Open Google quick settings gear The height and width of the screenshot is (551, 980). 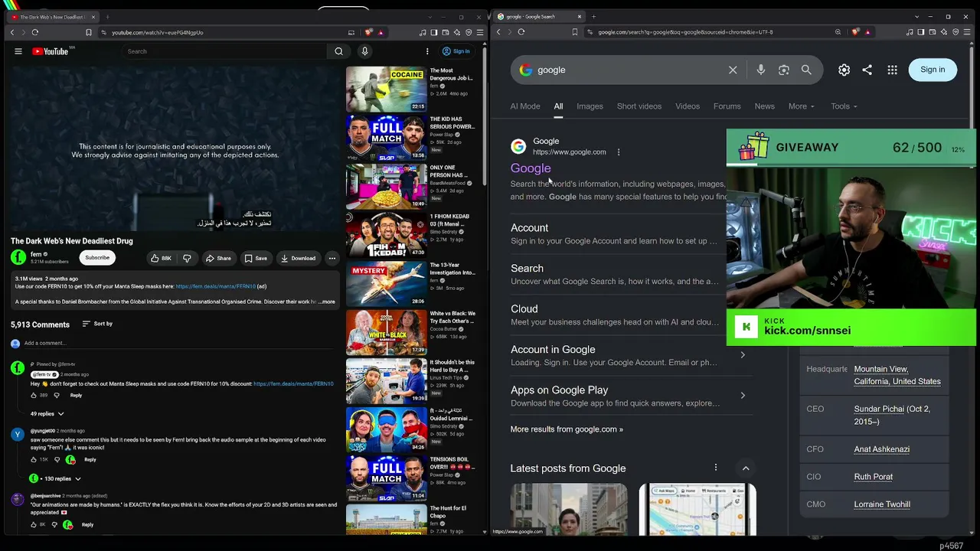pos(844,70)
